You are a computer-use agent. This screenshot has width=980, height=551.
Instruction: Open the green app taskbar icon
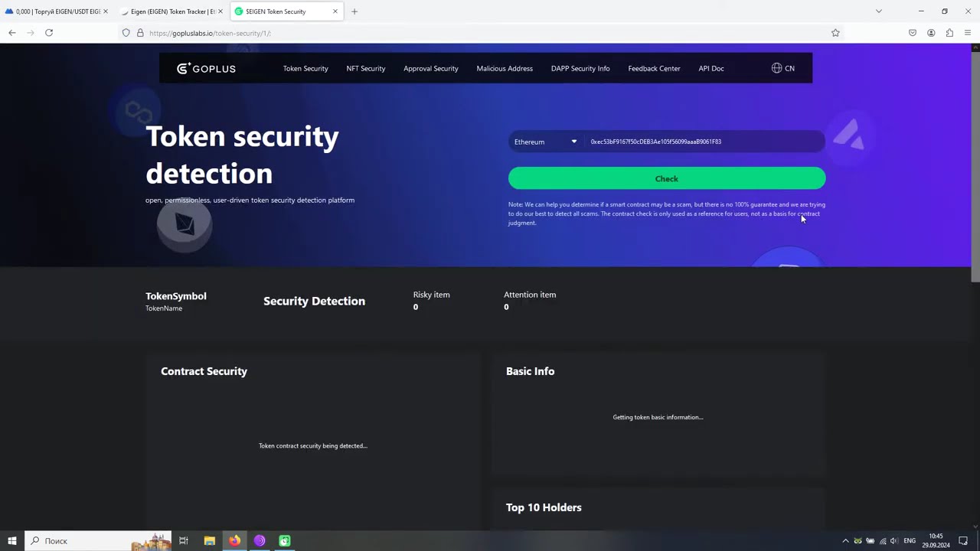(x=285, y=541)
